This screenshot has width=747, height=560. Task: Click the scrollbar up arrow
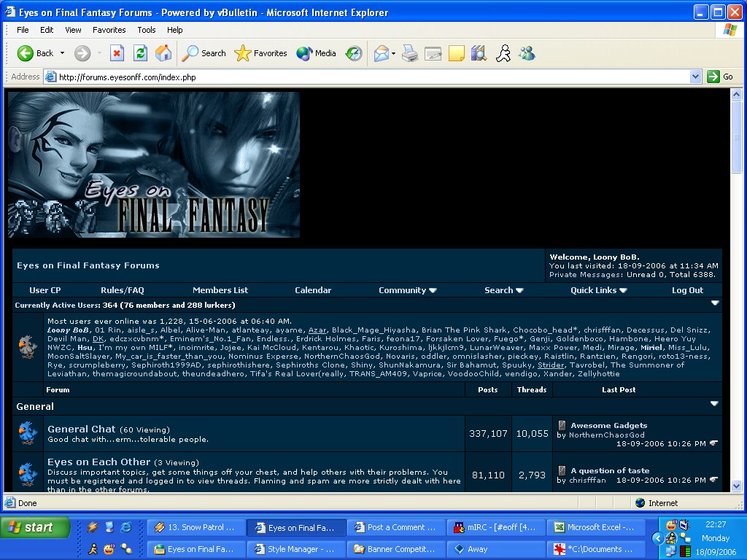pyautogui.click(x=737, y=94)
